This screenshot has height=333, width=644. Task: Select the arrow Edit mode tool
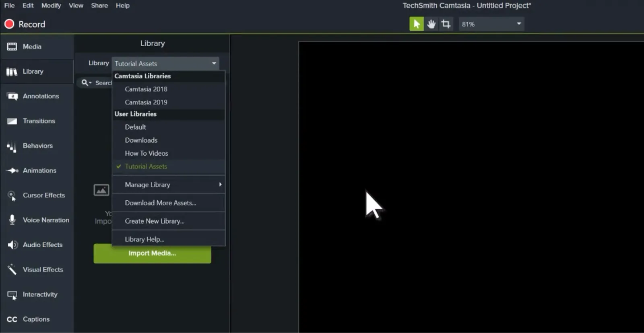[417, 24]
